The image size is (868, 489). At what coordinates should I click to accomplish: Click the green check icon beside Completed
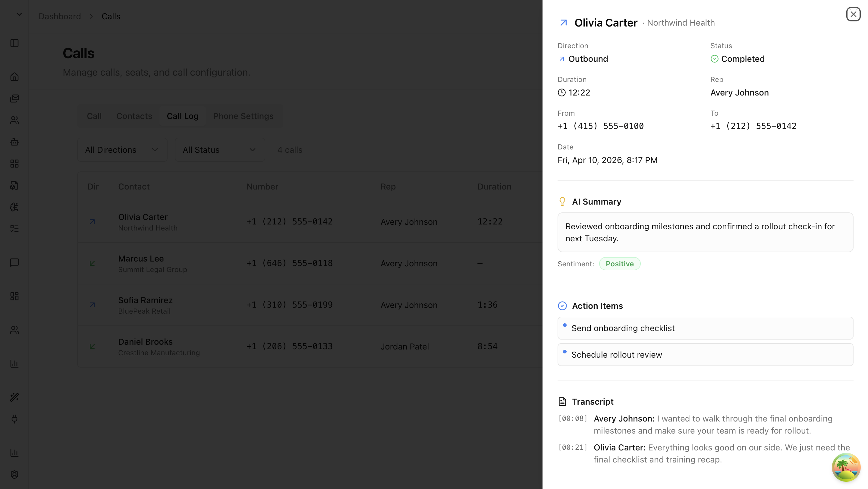tap(714, 59)
